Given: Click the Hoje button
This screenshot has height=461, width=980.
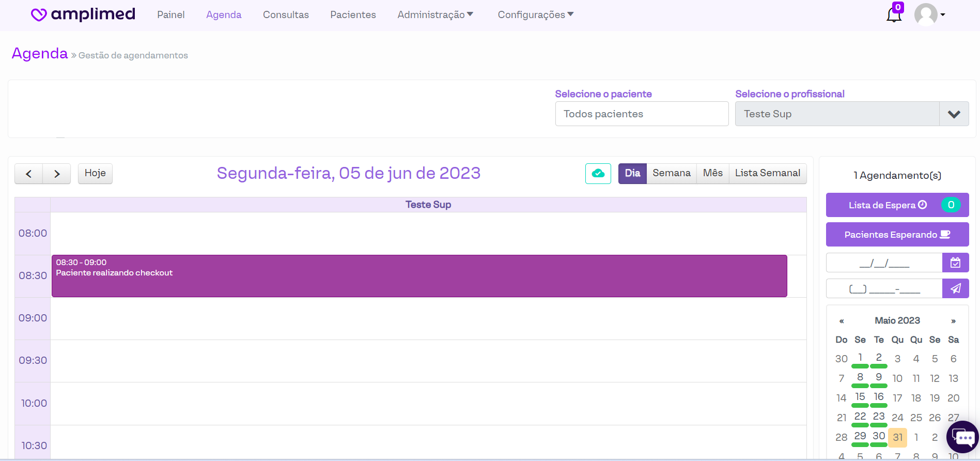Looking at the screenshot, I should click(x=95, y=173).
